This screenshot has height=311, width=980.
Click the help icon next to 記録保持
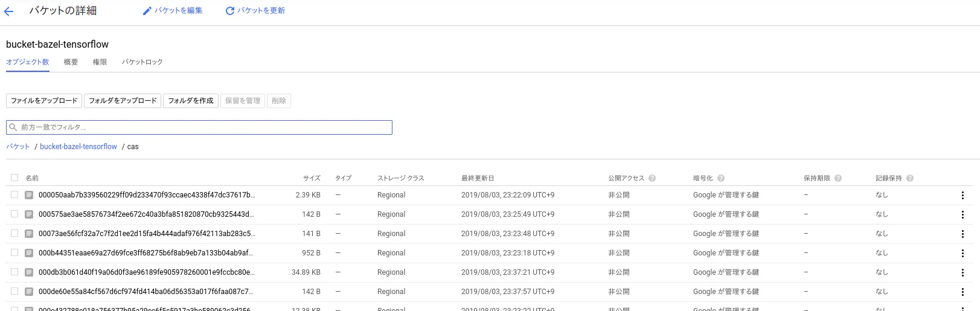(910, 178)
